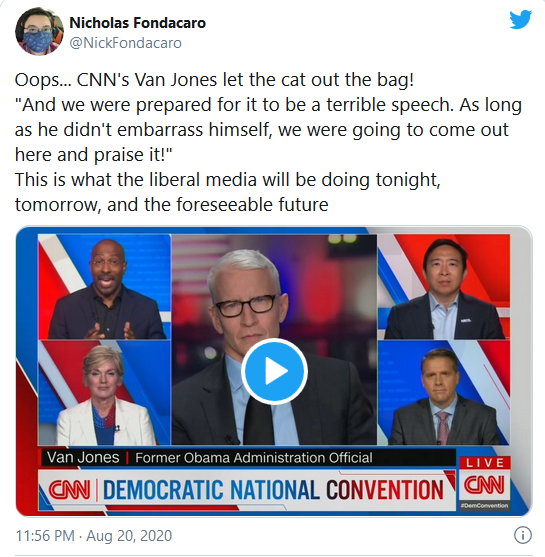Viewport: 545px width, 557px height.
Task: Play the embedded CNN video
Action: pyautogui.click(x=274, y=371)
